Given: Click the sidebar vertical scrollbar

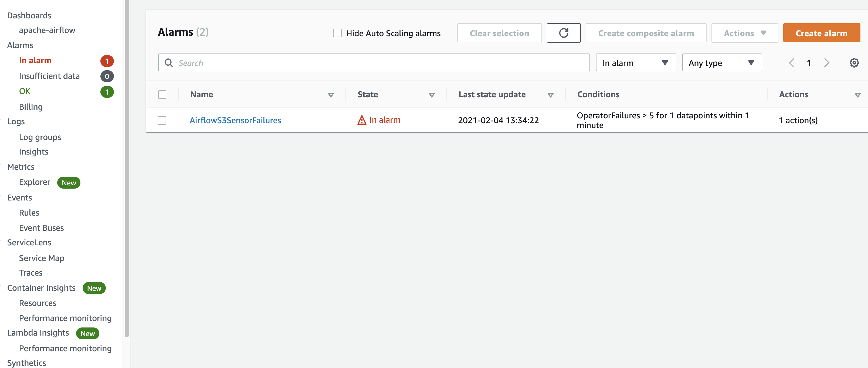Looking at the screenshot, I should pos(127,169).
